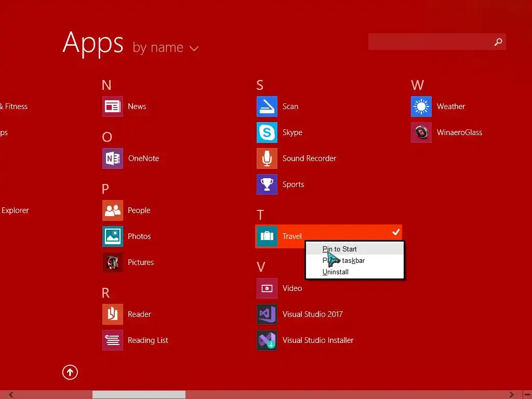The image size is (532, 399).
Task: Click the 'Visual Studio Installer' label
Action: [318, 340]
